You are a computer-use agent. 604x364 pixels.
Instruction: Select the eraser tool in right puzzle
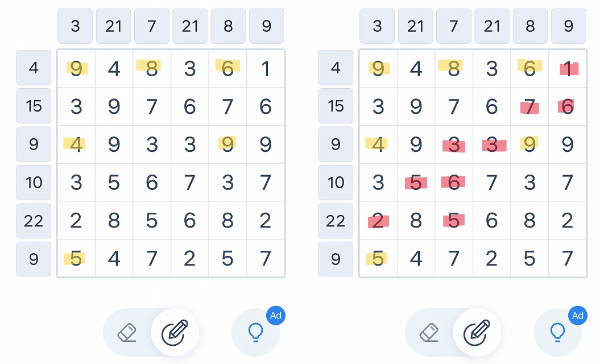click(x=429, y=332)
